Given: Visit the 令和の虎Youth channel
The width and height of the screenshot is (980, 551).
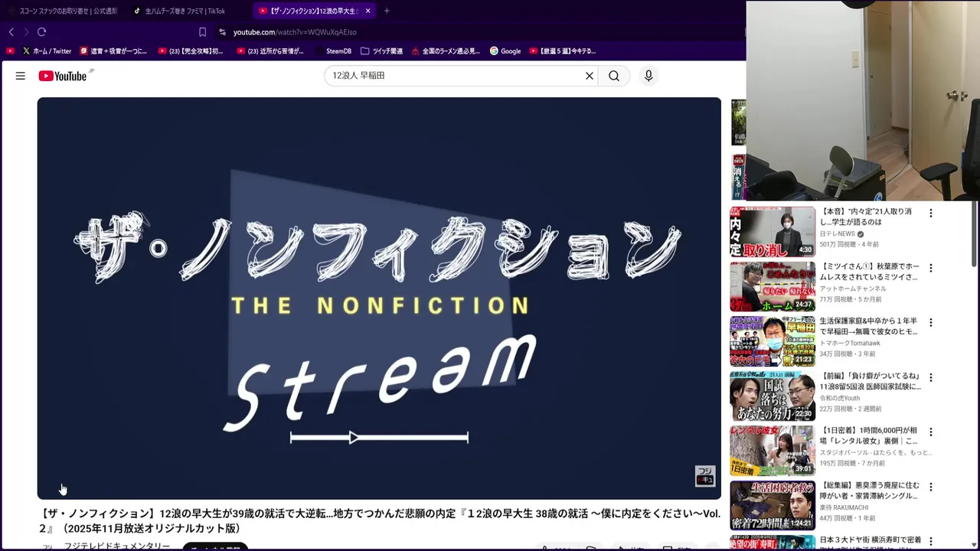Looking at the screenshot, I should (840, 398).
